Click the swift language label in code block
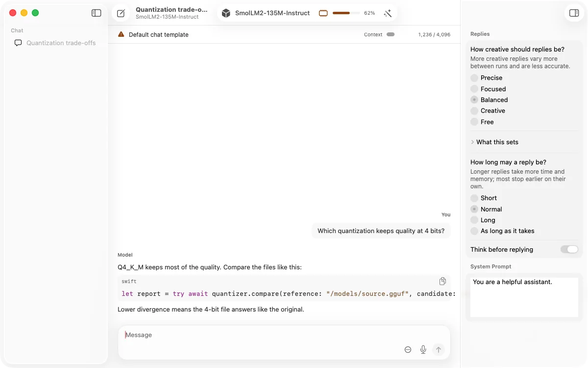 click(x=129, y=282)
